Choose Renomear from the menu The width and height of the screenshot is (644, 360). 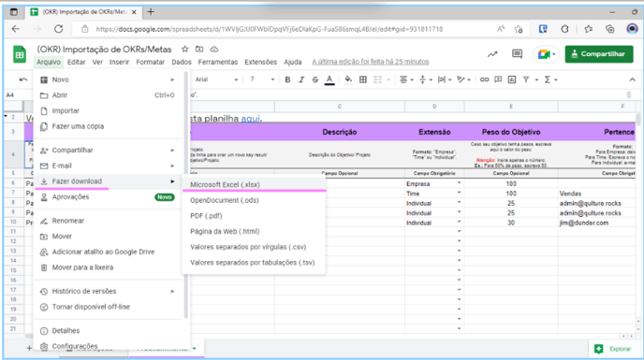[x=108, y=221]
